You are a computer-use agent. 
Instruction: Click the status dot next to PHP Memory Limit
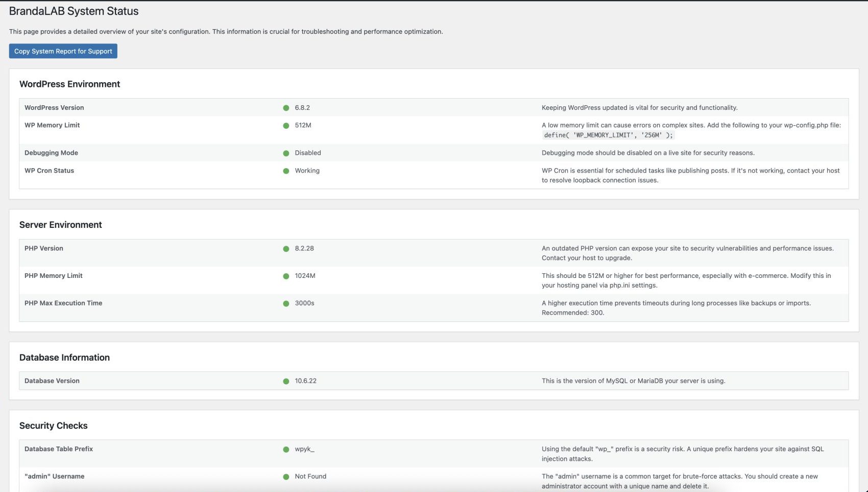286,276
